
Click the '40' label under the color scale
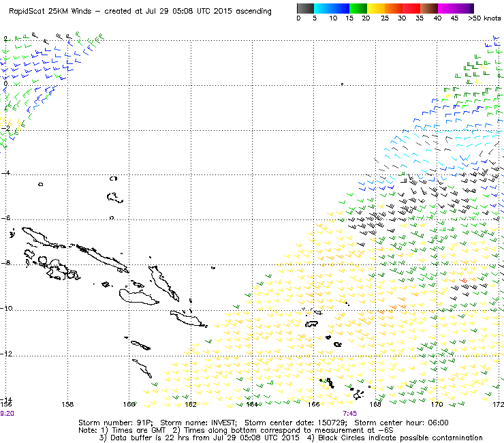437,18
